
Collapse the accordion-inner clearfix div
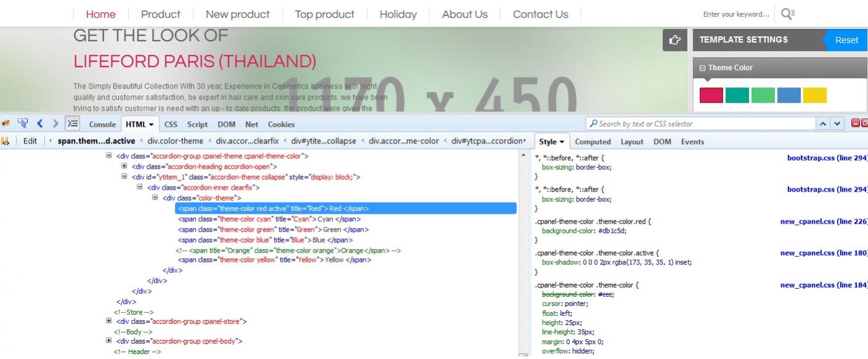[140, 187]
